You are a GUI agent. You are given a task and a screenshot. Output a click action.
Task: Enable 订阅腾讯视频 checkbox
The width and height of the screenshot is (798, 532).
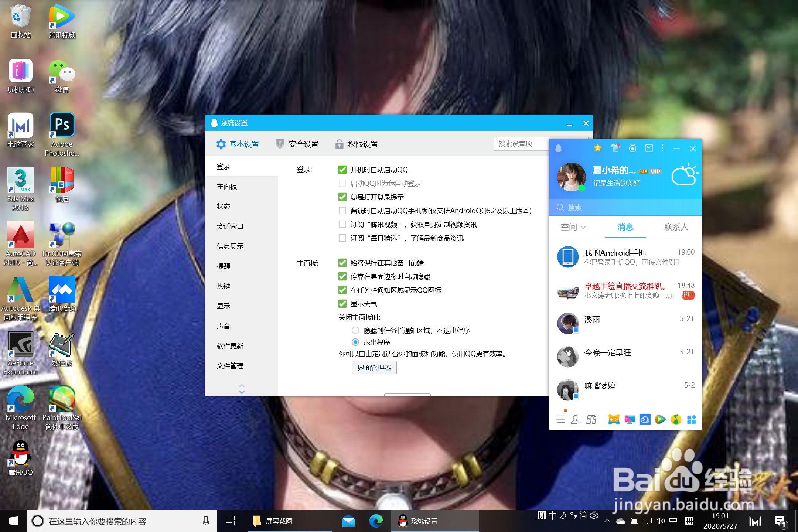click(x=342, y=224)
